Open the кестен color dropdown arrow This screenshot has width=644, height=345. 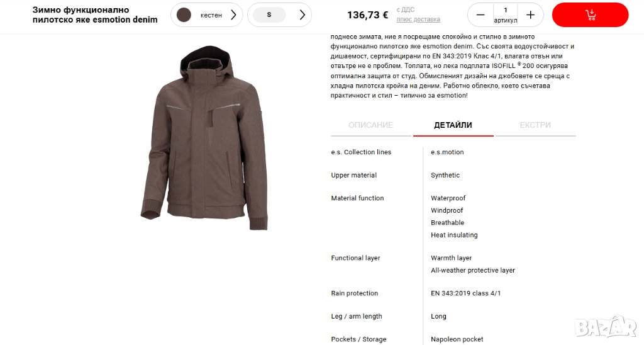coord(233,15)
